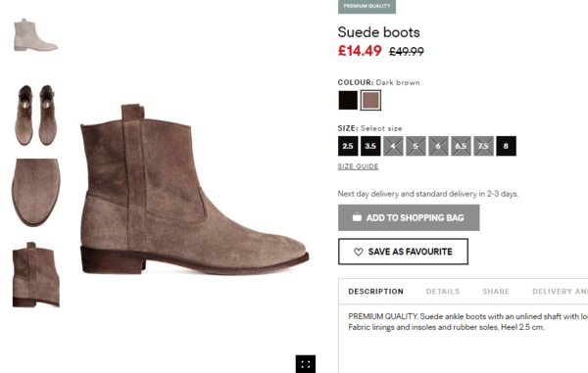Switch to the Details tab

click(443, 292)
